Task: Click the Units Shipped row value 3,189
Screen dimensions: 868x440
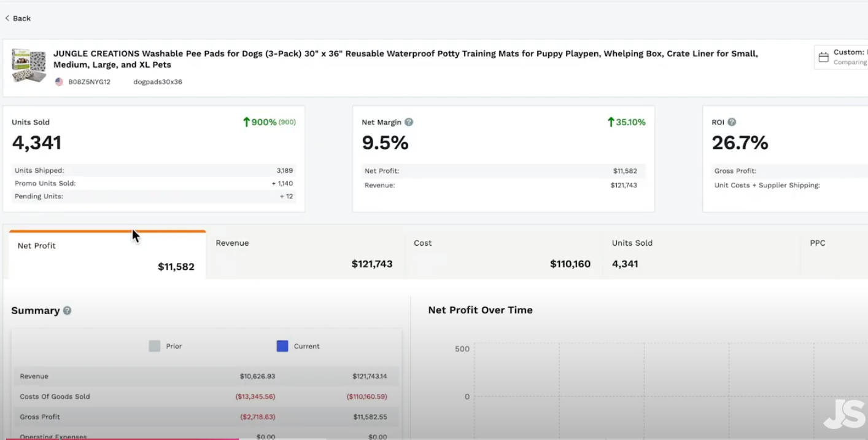Action: [x=285, y=171]
